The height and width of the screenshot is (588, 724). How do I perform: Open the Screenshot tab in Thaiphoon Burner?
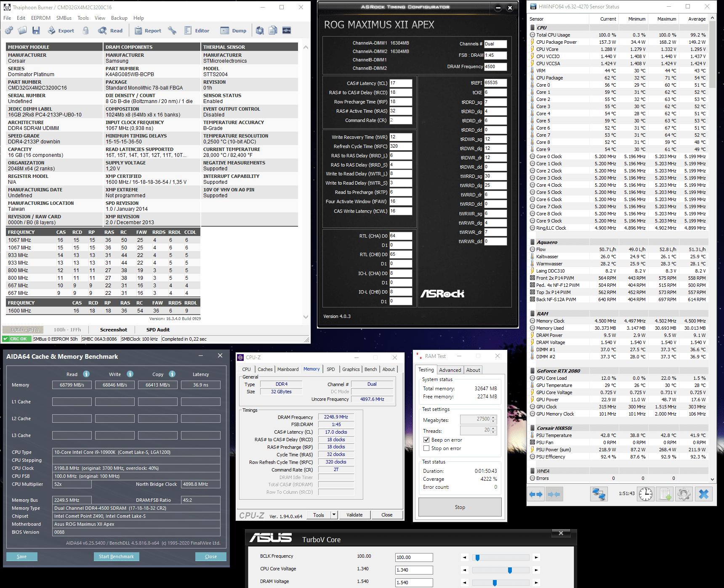point(114,330)
